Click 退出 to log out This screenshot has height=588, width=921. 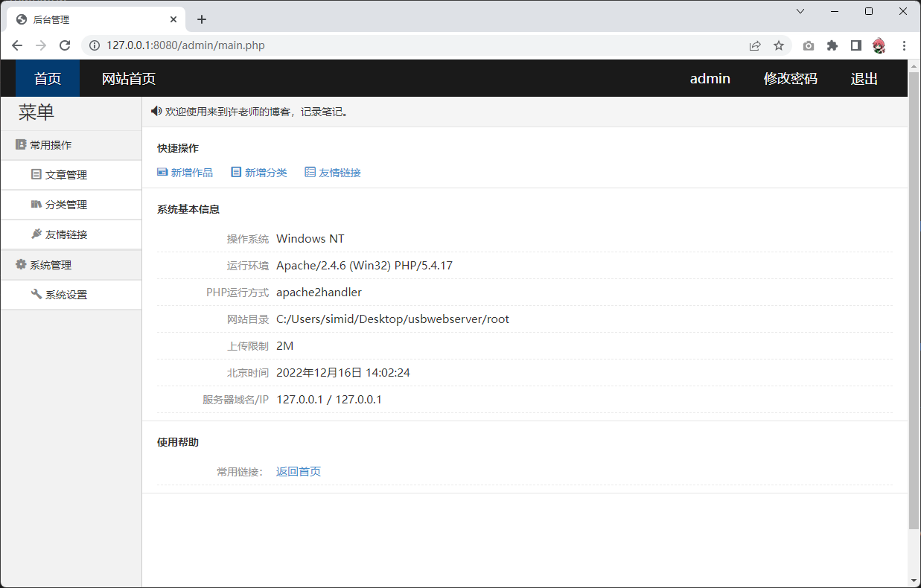[x=864, y=79]
